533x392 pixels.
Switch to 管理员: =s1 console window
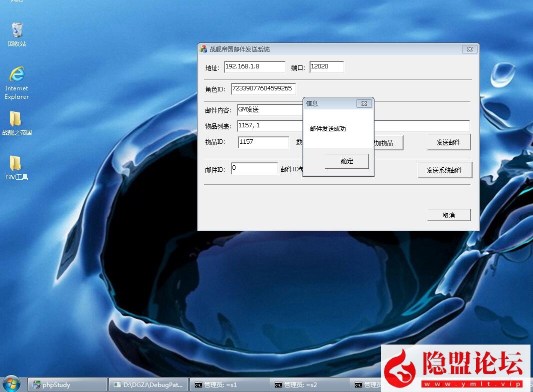point(229,385)
